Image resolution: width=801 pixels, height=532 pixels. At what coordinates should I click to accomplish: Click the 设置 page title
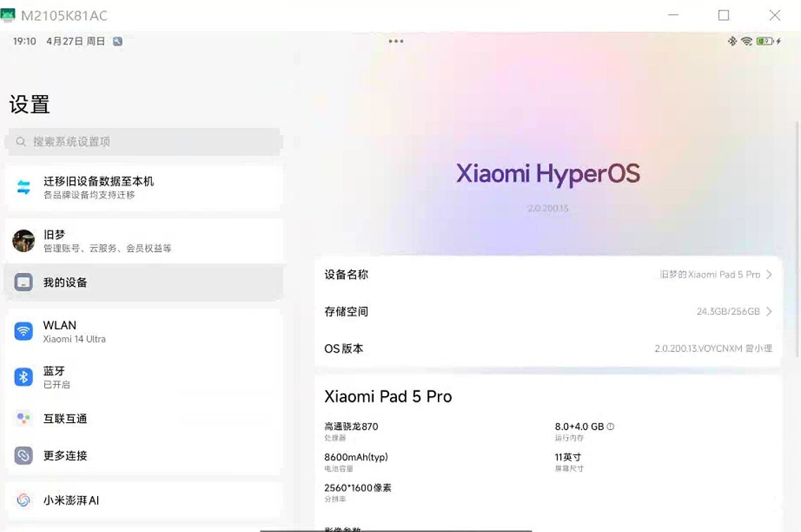[x=30, y=105]
